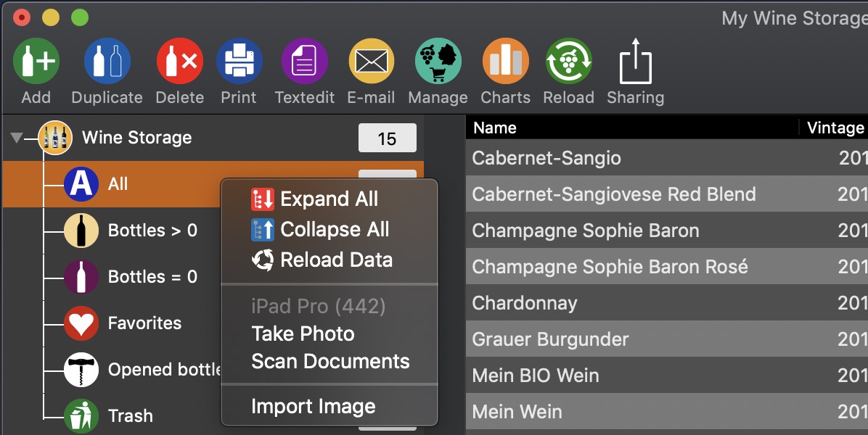868x435 pixels.
Task: Click the Add wine toolbar icon
Action: 36,61
